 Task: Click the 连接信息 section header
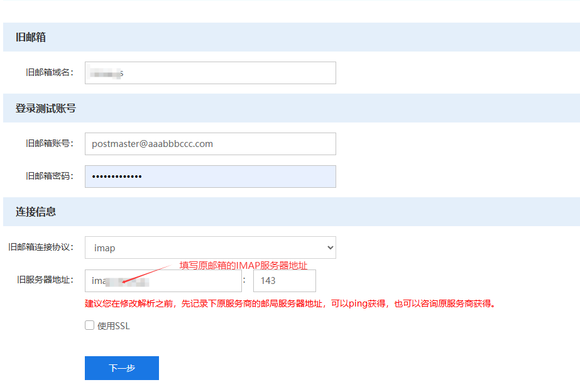click(36, 212)
